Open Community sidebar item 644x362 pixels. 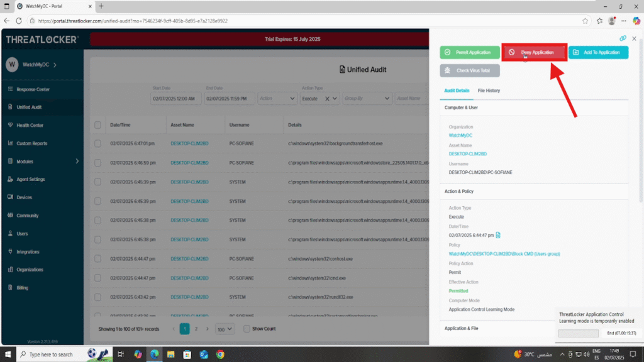click(27, 216)
